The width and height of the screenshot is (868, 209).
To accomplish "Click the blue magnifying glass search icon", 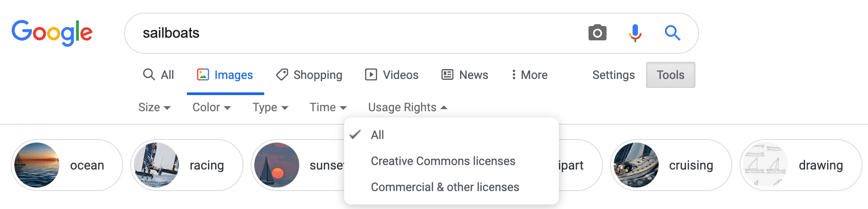I will click(672, 33).
